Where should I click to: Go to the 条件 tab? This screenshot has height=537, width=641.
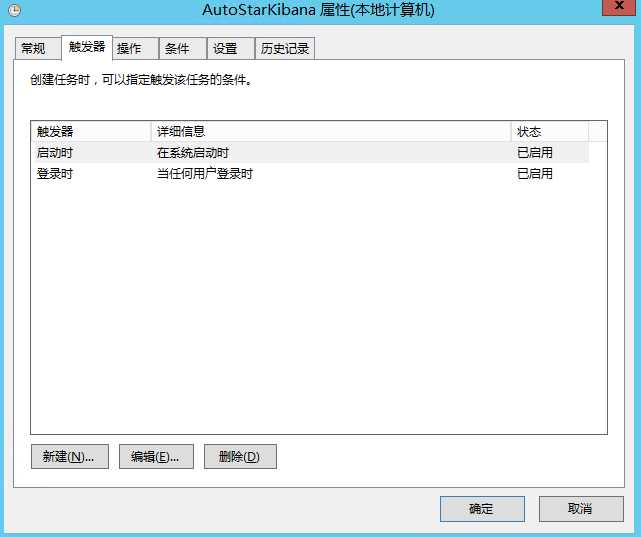[x=177, y=49]
